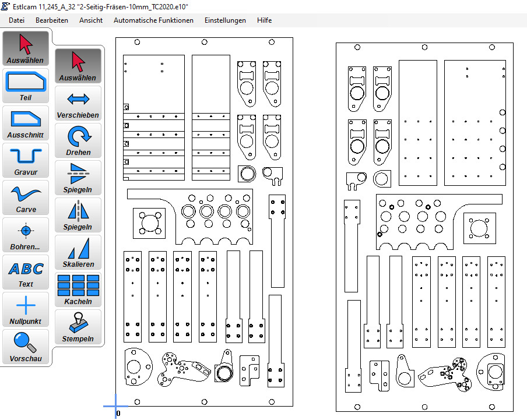
Task: Open the Ansicht menu
Action: coord(91,20)
